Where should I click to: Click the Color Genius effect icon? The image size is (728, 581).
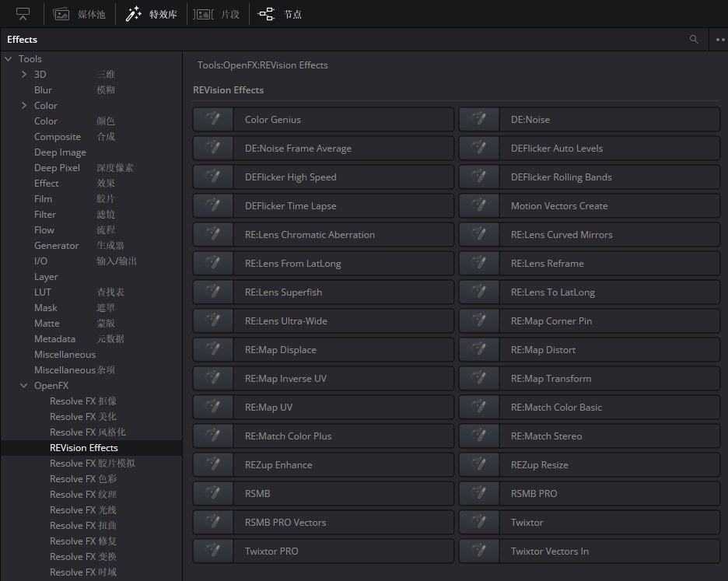[x=213, y=119]
